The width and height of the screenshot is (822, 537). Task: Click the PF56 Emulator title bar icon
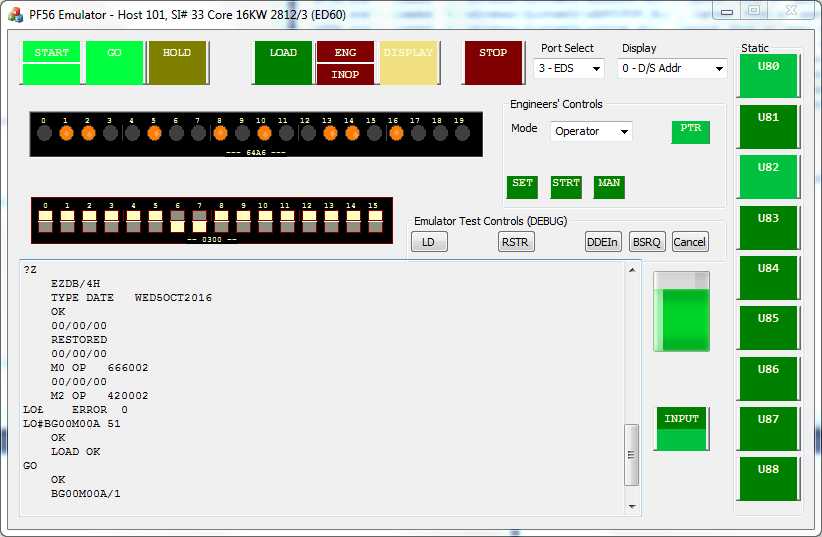pyautogui.click(x=16, y=15)
